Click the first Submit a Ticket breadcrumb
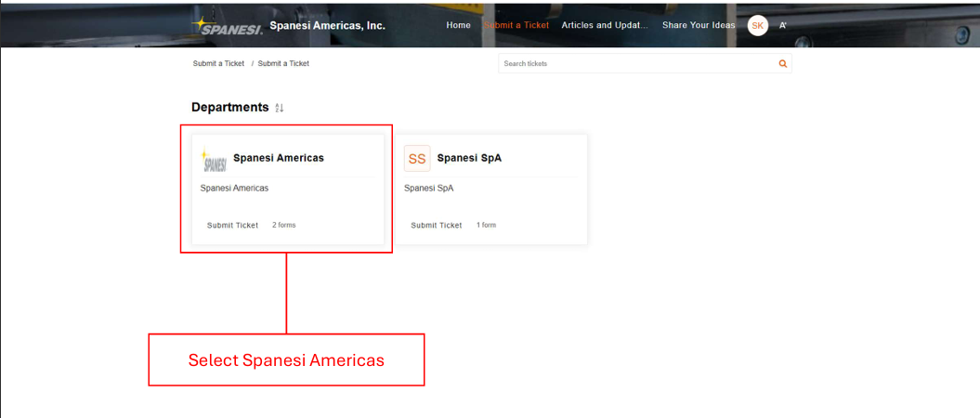 (218, 64)
